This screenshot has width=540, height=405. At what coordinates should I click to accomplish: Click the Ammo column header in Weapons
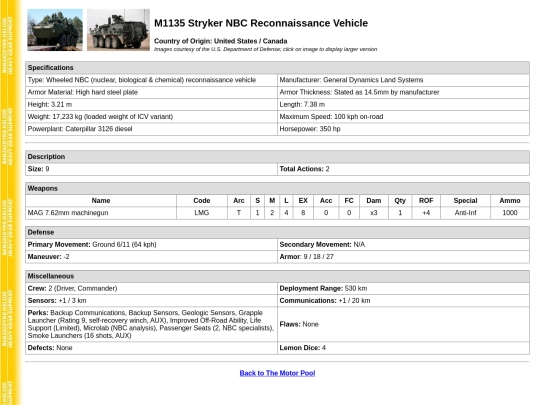tap(510, 201)
